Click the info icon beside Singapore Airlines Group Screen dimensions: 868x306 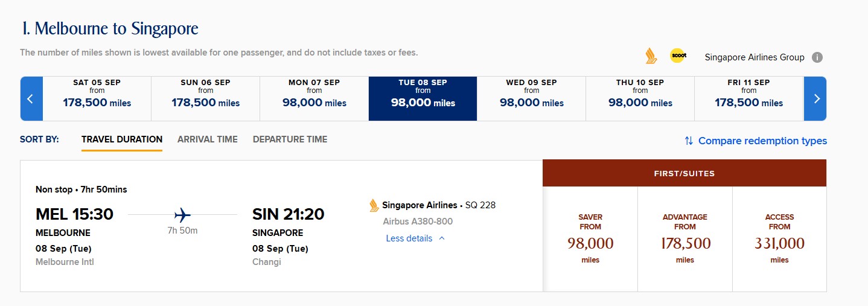(x=817, y=57)
